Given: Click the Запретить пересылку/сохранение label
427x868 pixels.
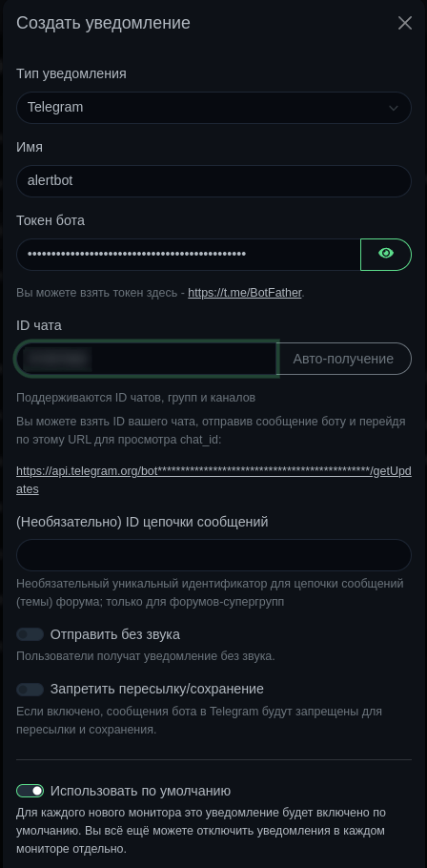Looking at the screenshot, I should point(157,690).
